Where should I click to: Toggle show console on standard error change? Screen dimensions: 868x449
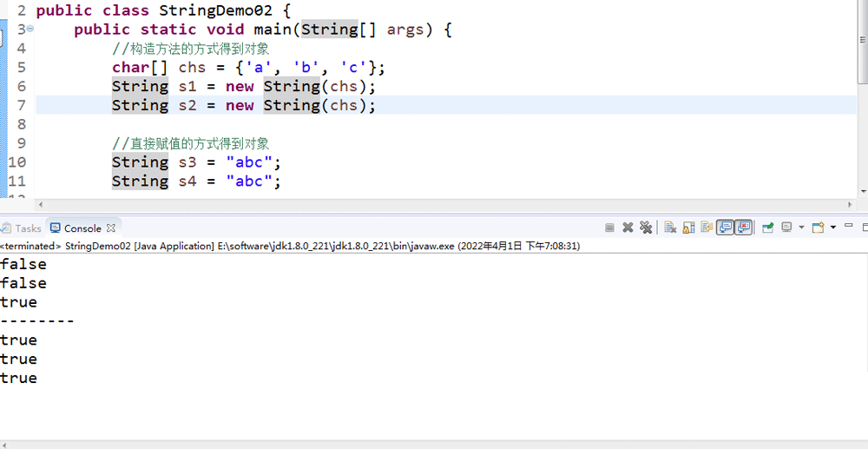point(744,228)
